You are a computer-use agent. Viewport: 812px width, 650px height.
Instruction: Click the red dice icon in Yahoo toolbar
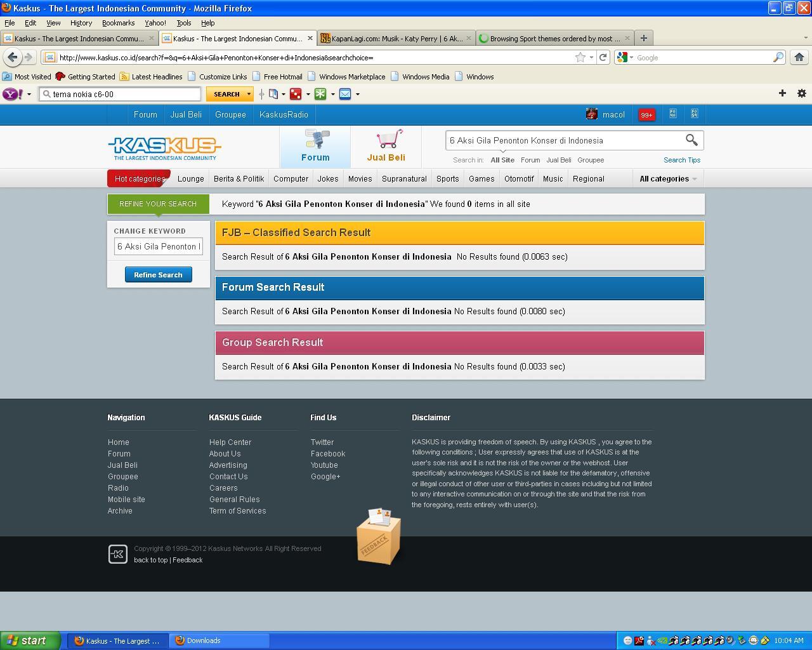tap(296, 94)
